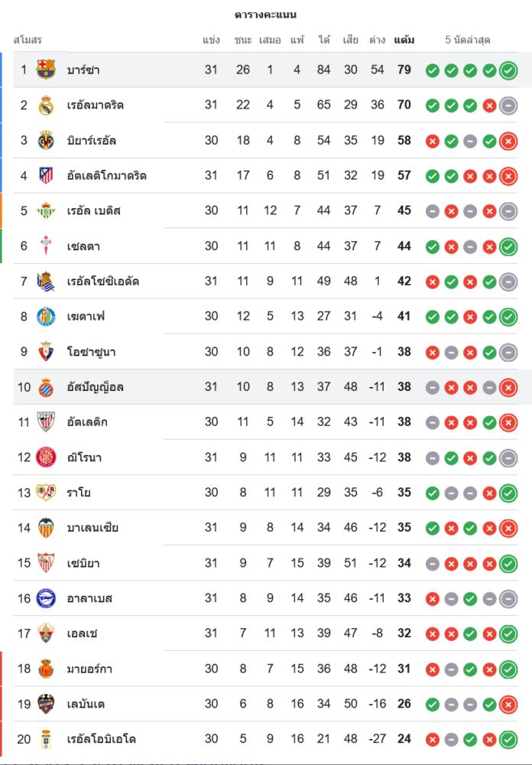Click the Valencia club crest icon
This screenshot has height=765, width=532.
[x=46, y=528]
